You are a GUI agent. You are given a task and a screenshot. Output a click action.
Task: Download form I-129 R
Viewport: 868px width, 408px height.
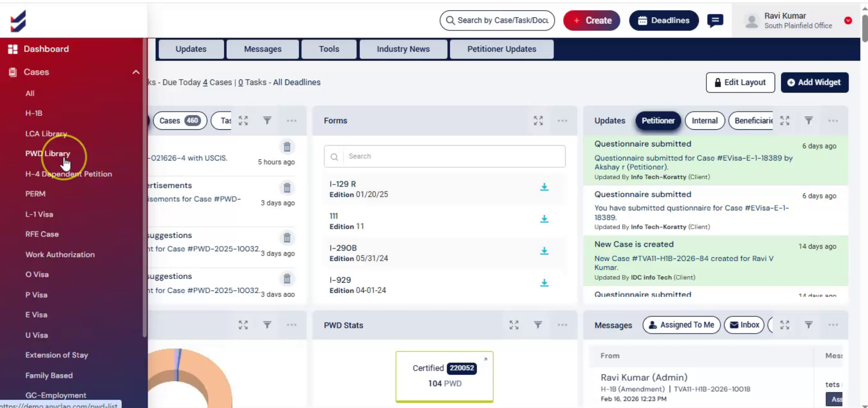pos(544,187)
